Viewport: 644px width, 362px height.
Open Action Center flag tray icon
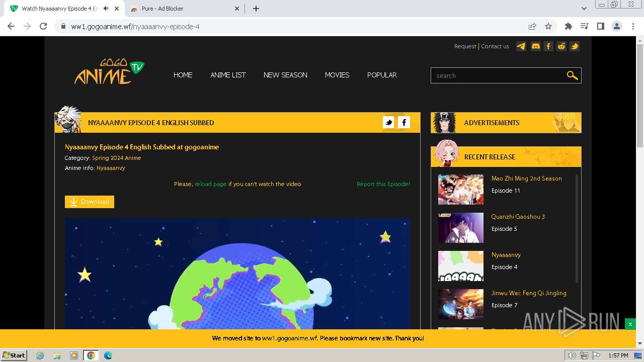597,355
